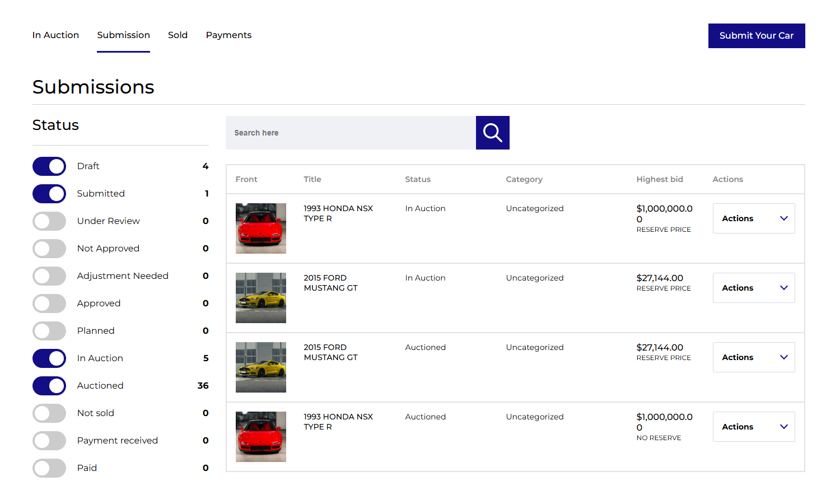Enable the Not sold toggle
This screenshot has height=504, width=840.
click(49, 413)
